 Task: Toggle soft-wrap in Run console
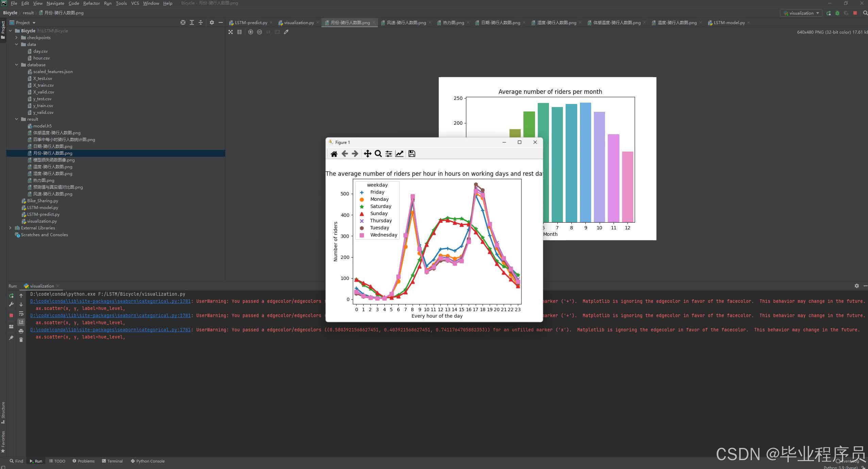click(21, 313)
